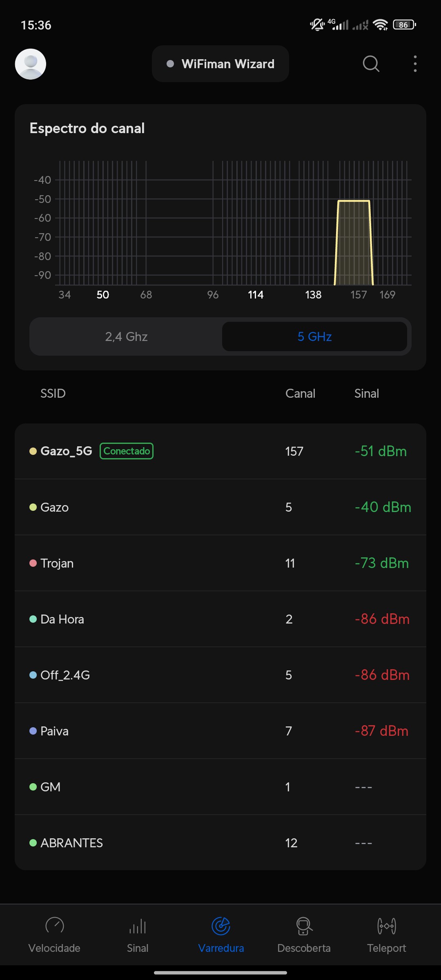The height and width of the screenshot is (980, 441).
Task: Open the Da Hora network entry
Action: [x=220, y=619]
